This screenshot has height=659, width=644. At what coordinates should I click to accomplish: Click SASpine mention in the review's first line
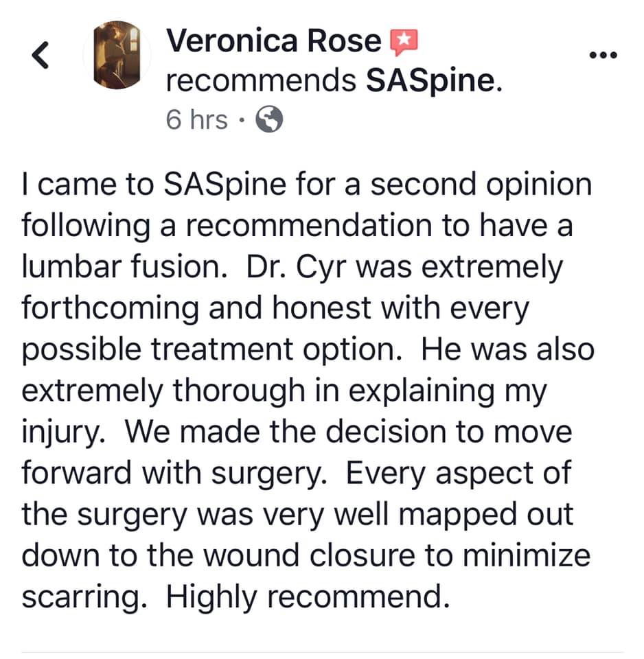click(225, 185)
